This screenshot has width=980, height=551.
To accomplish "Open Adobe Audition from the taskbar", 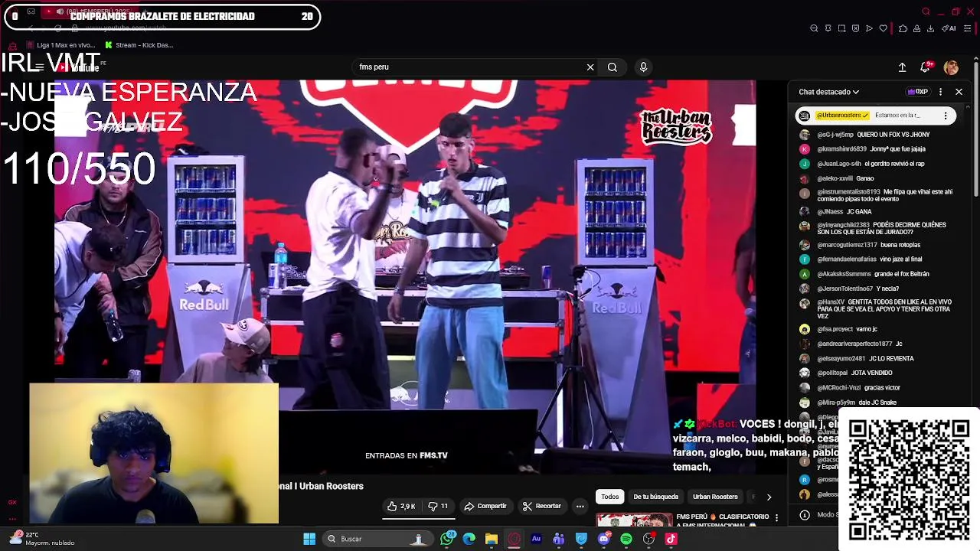I will pyautogui.click(x=536, y=539).
